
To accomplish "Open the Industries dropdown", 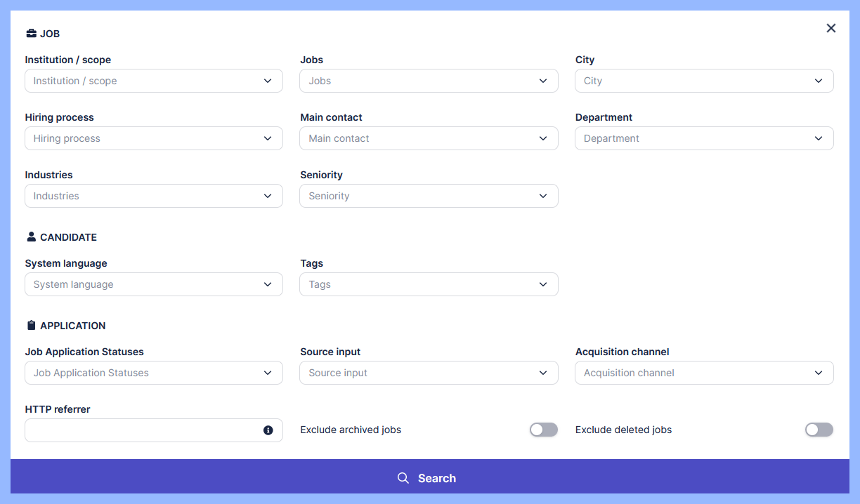I will [x=153, y=196].
